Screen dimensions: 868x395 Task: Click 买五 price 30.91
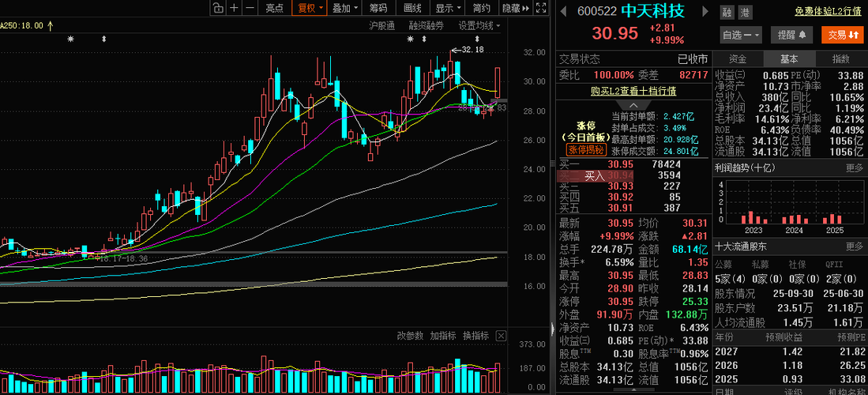click(621, 209)
